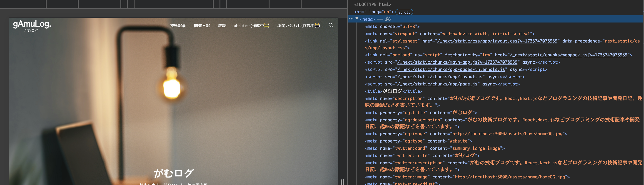The height and width of the screenshot is (185, 644).
Task: Grab the viewport resize handle bar
Action: pos(342,182)
